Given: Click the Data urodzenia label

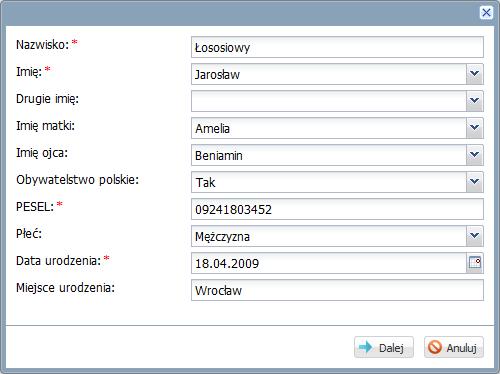Looking at the screenshot, I should click(x=58, y=260).
